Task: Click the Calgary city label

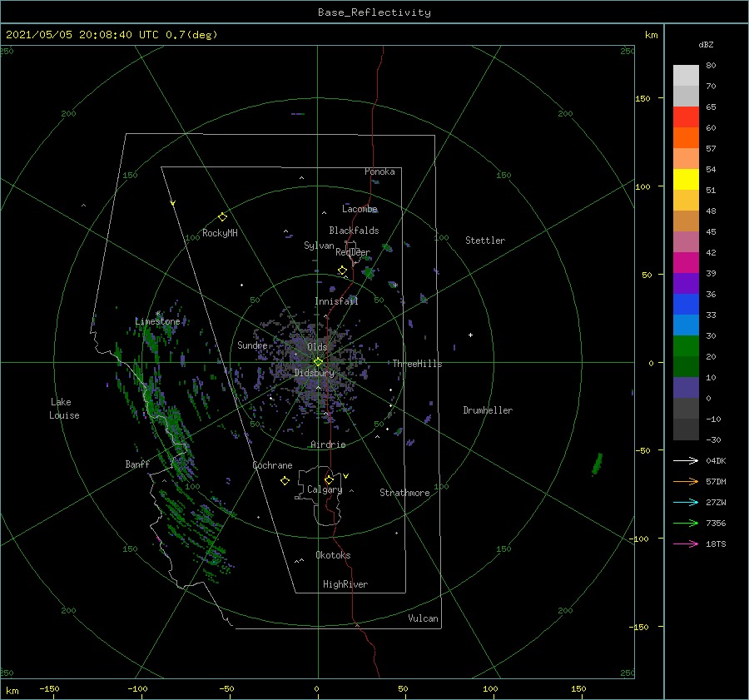Action: tap(325, 489)
